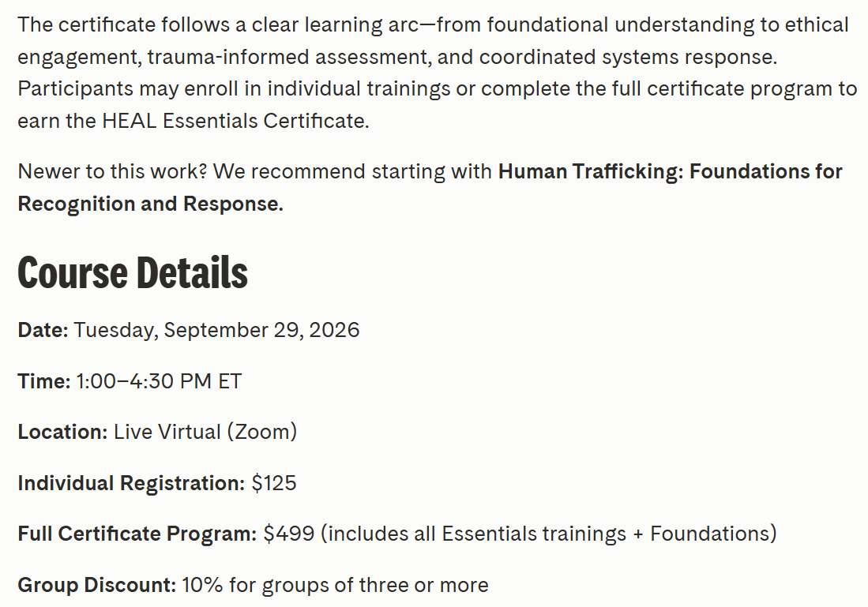Screen dimensions: 868x607
Task: Click the Course Details heading
Action: point(133,273)
